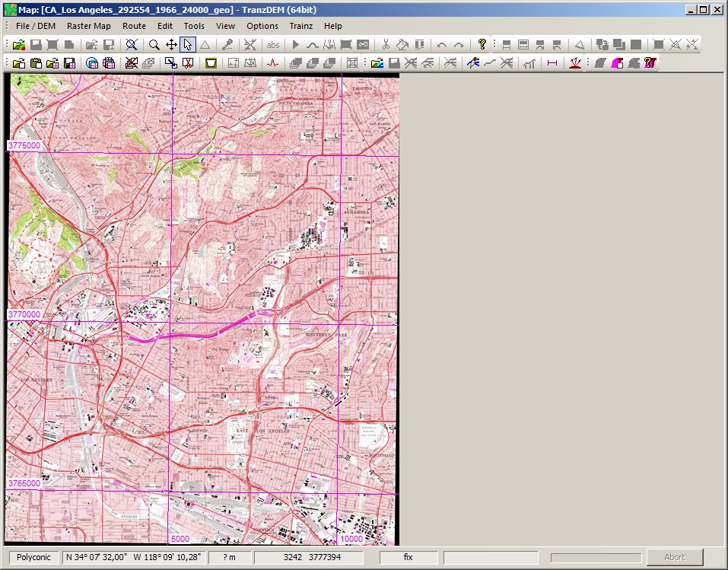Click the scissors cut icon
Image resolution: width=728 pixels, height=570 pixels.
(x=386, y=45)
